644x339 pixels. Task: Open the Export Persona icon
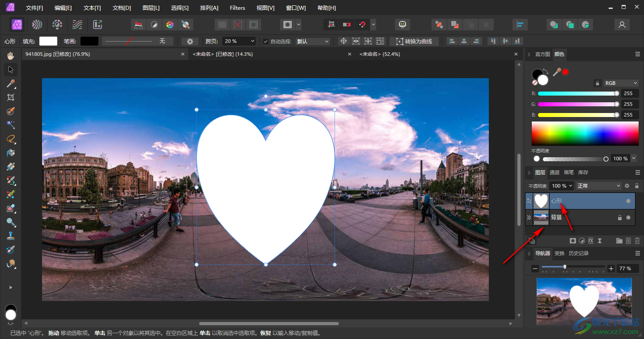(97, 24)
